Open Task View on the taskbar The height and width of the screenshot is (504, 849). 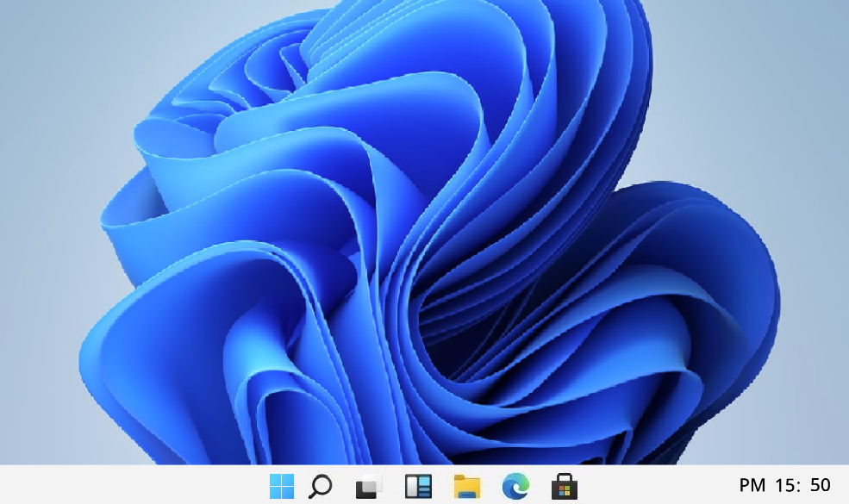click(x=369, y=486)
